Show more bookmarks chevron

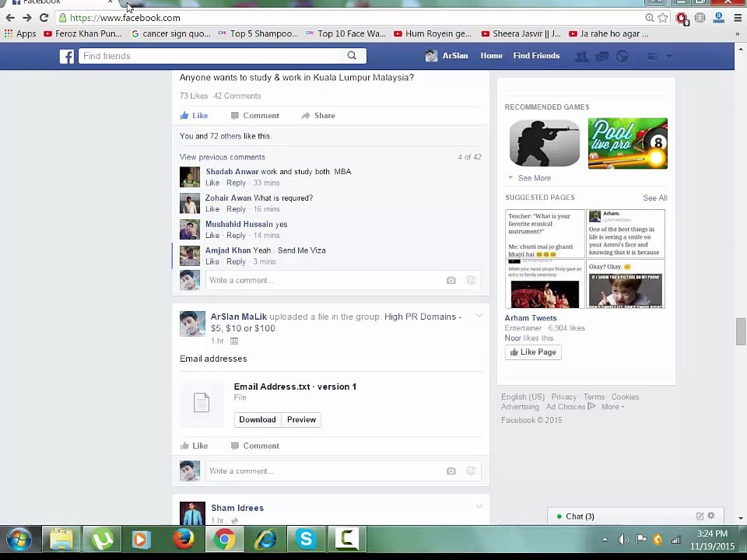click(x=738, y=34)
